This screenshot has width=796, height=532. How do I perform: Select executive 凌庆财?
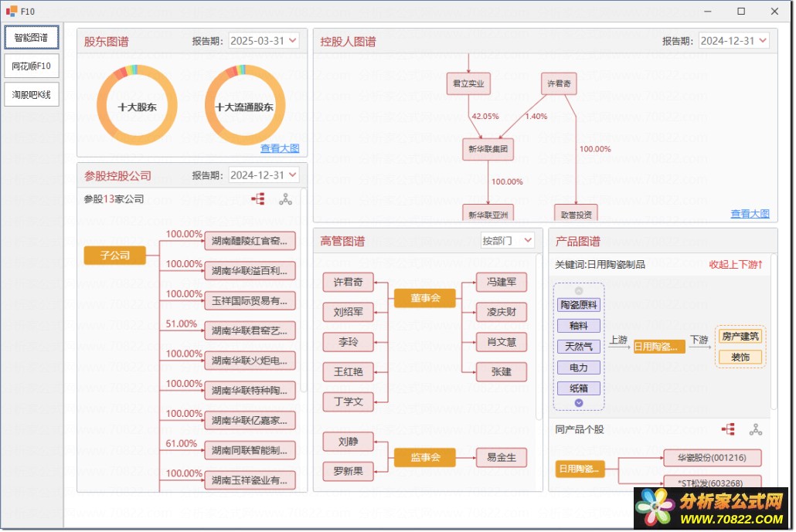tap(502, 312)
